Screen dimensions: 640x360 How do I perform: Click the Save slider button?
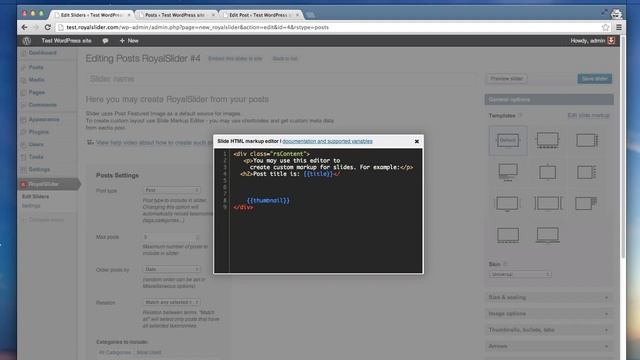(594, 78)
